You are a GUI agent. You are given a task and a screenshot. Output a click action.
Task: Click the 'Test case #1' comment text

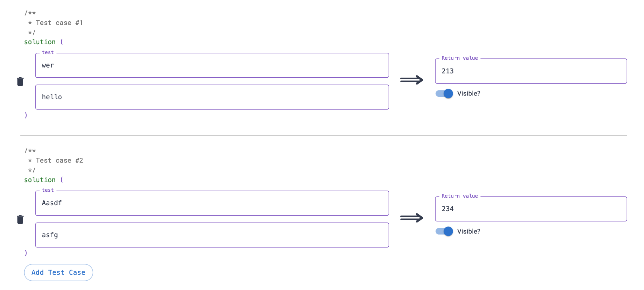tap(59, 23)
